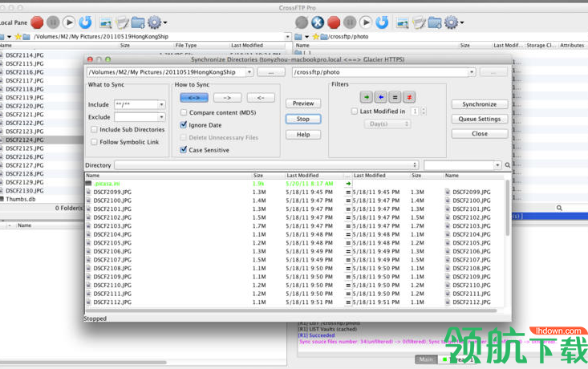The height and width of the screenshot is (369, 588).
Task: Toggle the equals sign filter
Action: point(395,97)
